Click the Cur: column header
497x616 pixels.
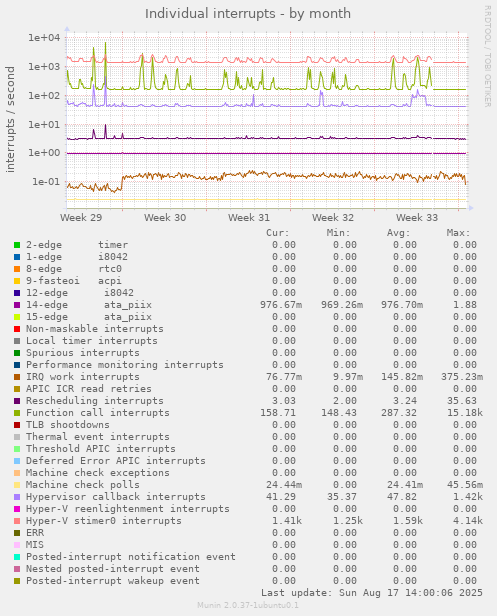[x=278, y=233]
